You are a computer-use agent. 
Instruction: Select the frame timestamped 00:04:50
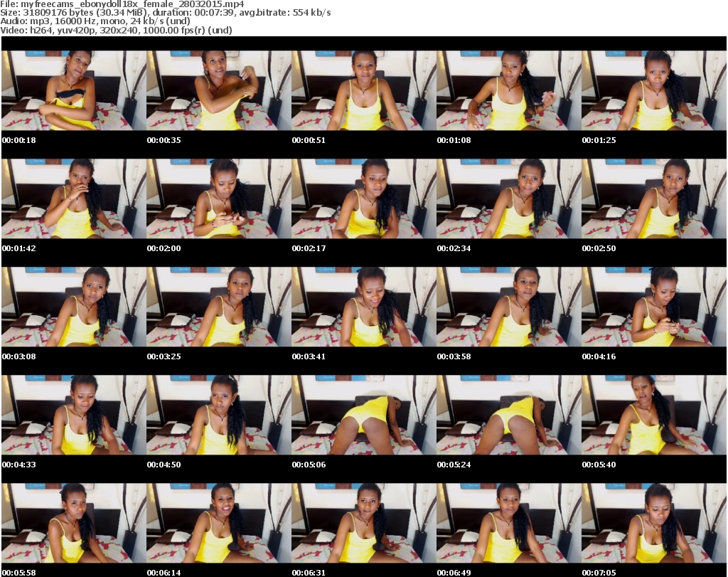[219, 415]
